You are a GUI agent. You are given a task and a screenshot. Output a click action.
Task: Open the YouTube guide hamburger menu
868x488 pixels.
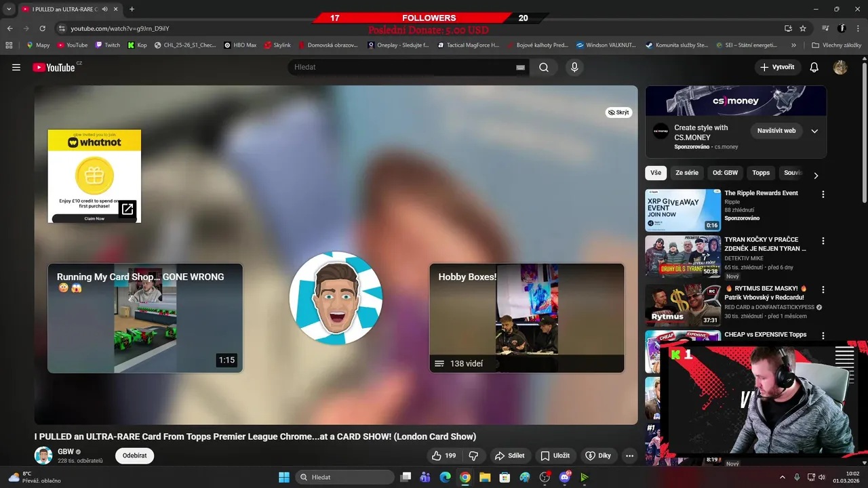(x=16, y=67)
